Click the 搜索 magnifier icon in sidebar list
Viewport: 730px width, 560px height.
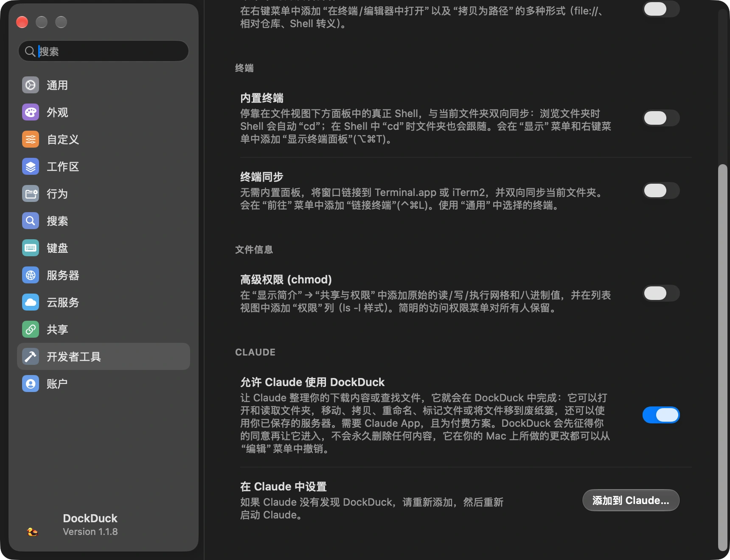31,221
